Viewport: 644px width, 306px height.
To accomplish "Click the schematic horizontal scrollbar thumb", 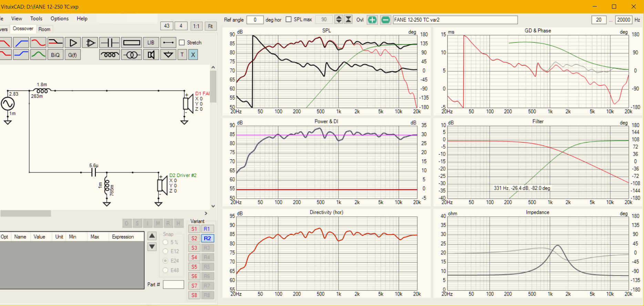I will [25, 213].
